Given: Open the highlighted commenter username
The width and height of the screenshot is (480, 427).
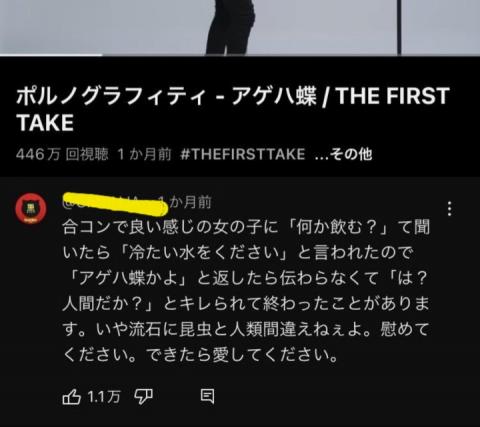Looking at the screenshot, I should tap(115, 203).
